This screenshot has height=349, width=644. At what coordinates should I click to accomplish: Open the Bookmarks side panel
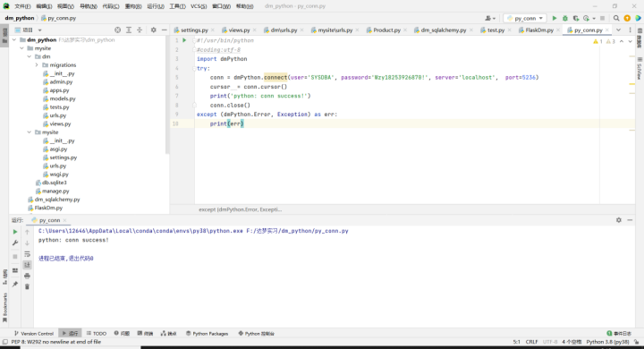click(x=4, y=307)
